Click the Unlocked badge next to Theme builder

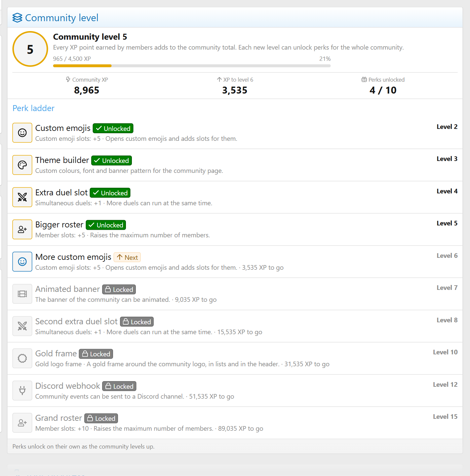pyautogui.click(x=112, y=161)
